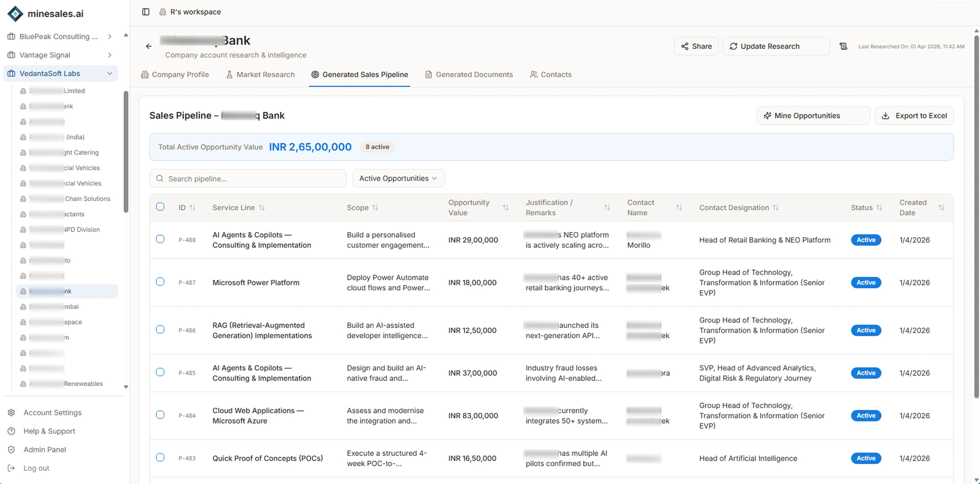Expand Vantage Signal chevron
The height and width of the screenshot is (484, 980).
(109, 55)
